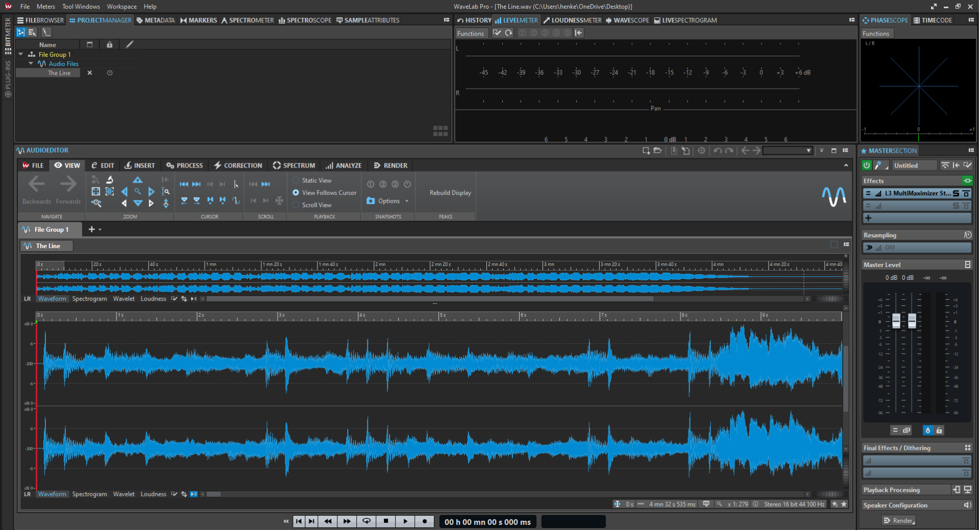
Task: Click the Resampling clock icon
Action: [967, 235]
